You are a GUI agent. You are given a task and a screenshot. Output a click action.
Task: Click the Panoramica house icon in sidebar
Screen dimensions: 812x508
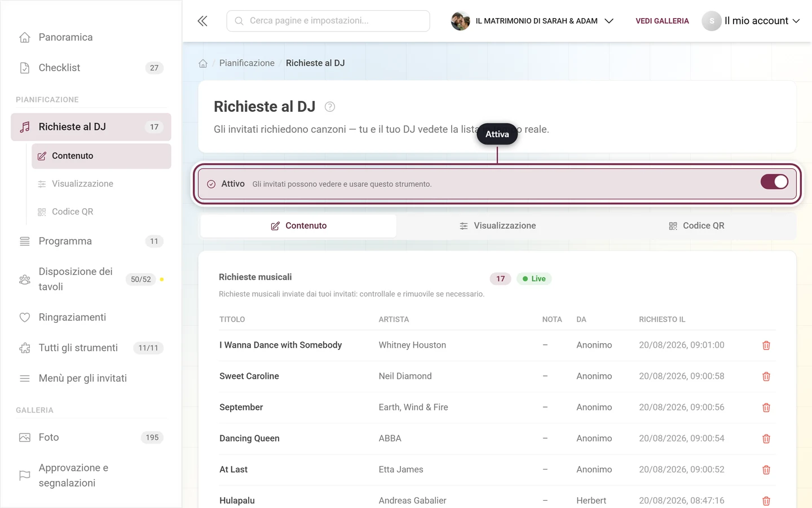[x=25, y=37]
